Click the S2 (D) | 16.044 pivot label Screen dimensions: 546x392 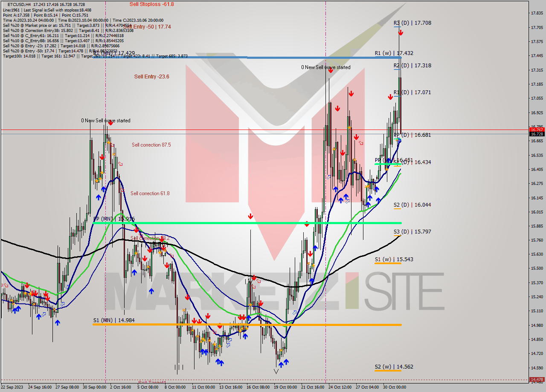[412, 205]
